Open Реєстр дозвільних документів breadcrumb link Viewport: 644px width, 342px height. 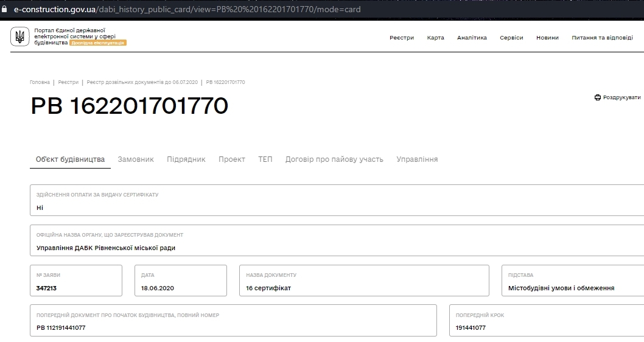pos(142,82)
